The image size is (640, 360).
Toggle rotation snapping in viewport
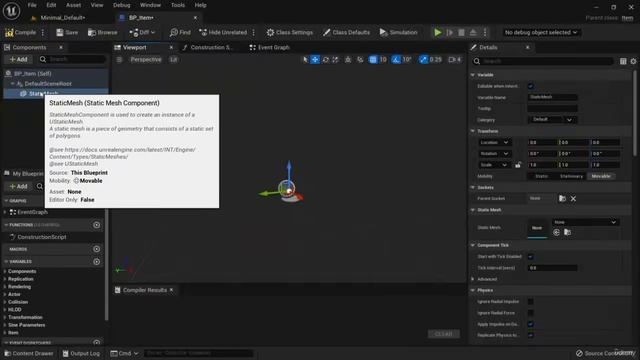pyautogui.click(x=396, y=60)
